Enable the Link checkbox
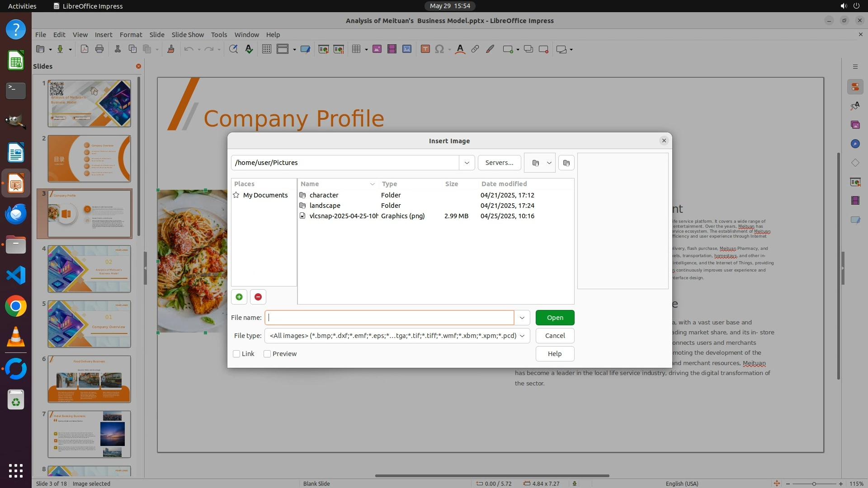Viewport: 868px width, 488px height. [x=236, y=354]
